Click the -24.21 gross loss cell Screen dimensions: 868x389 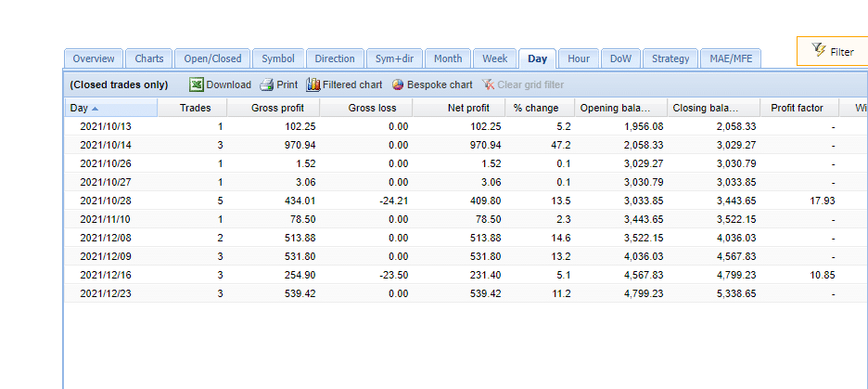pyautogui.click(x=393, y=201)
